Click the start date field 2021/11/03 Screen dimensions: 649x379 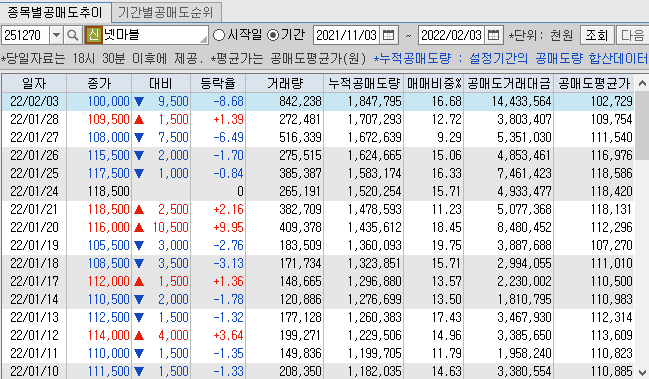tap(347, 35)
